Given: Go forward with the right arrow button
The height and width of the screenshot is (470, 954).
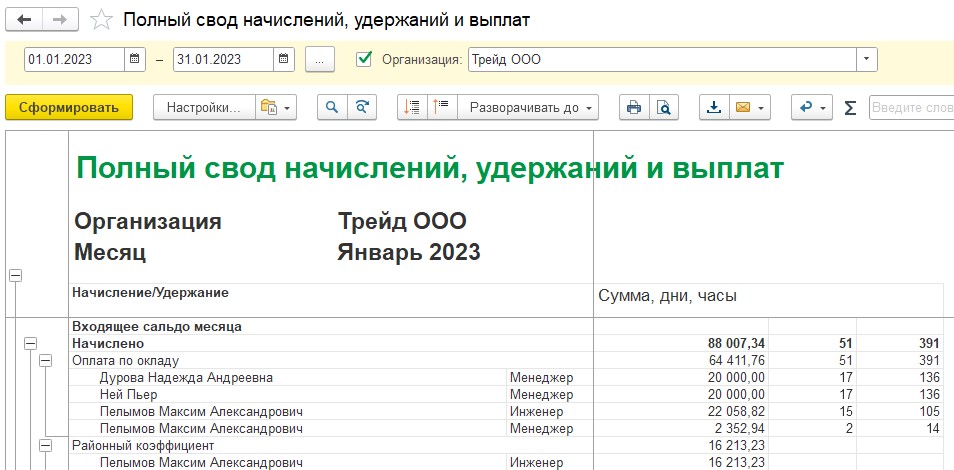Looking at the screenshot, I should click(60, 19).
